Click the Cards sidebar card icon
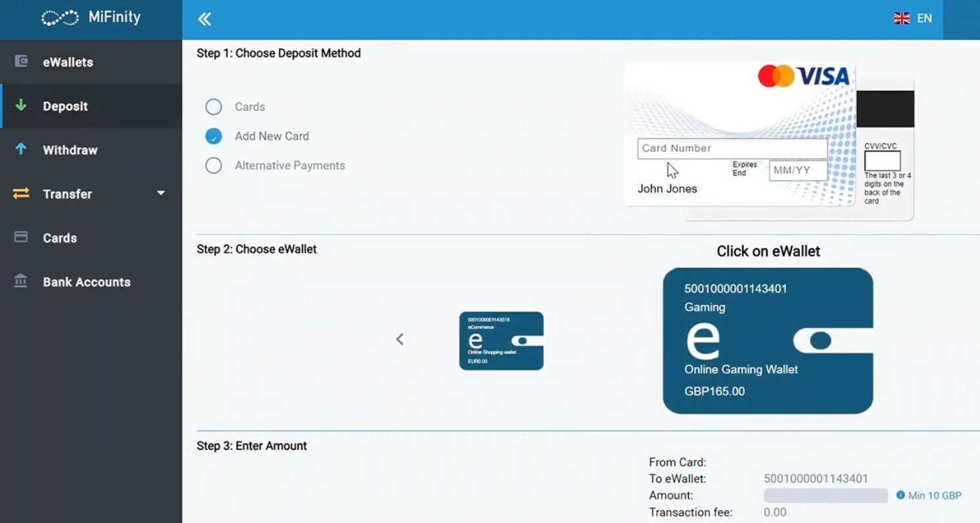The image size is (980, 523). [21, 237]
